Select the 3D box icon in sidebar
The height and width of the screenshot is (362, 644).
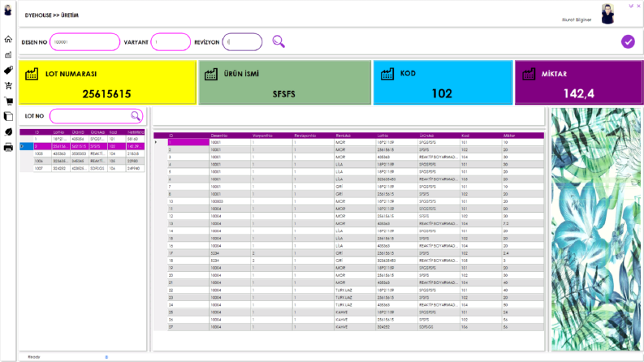click(8, 116)
